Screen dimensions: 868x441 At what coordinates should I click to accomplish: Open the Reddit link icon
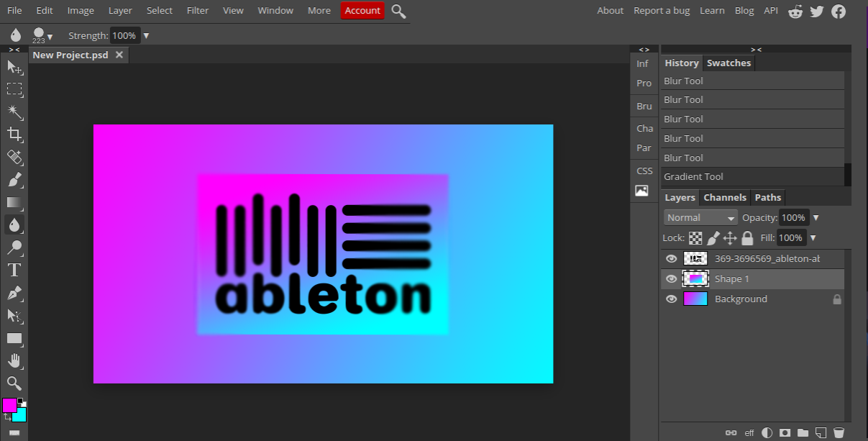click(795, 11)
